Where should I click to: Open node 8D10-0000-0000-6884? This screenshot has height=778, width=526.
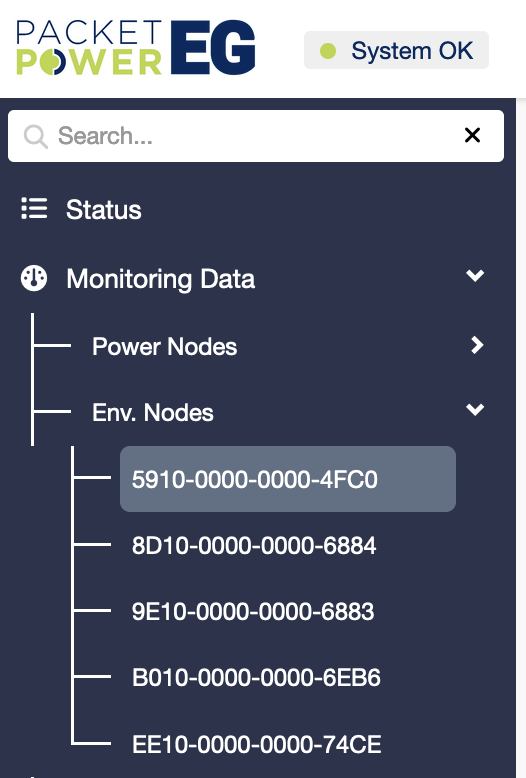coord(254,545)
